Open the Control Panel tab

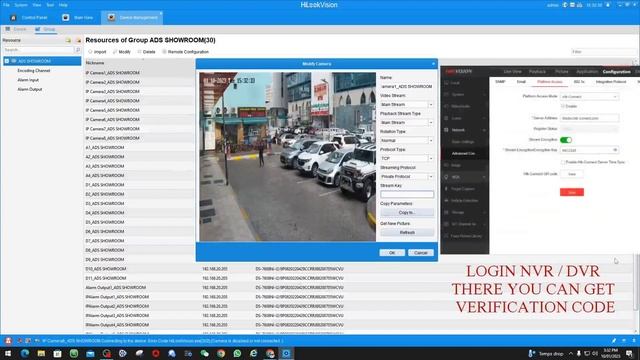pyautogui.click(x=29, y=18)
